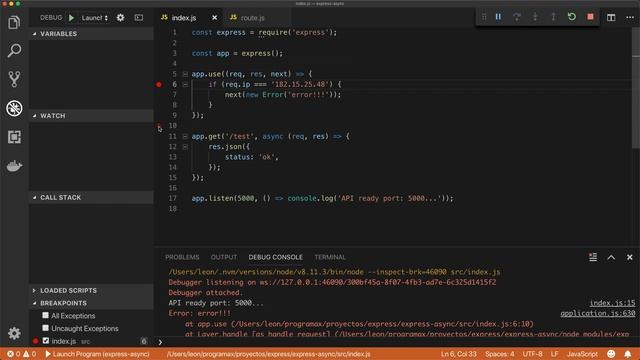Open the Problems panel tab
640x360 pixels.
click(182, 257)
